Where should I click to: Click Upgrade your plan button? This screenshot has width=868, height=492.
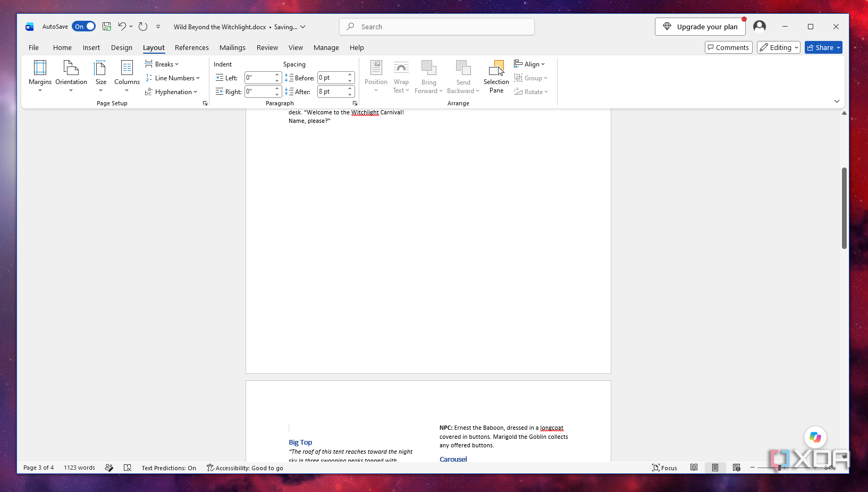pos(700,27)
